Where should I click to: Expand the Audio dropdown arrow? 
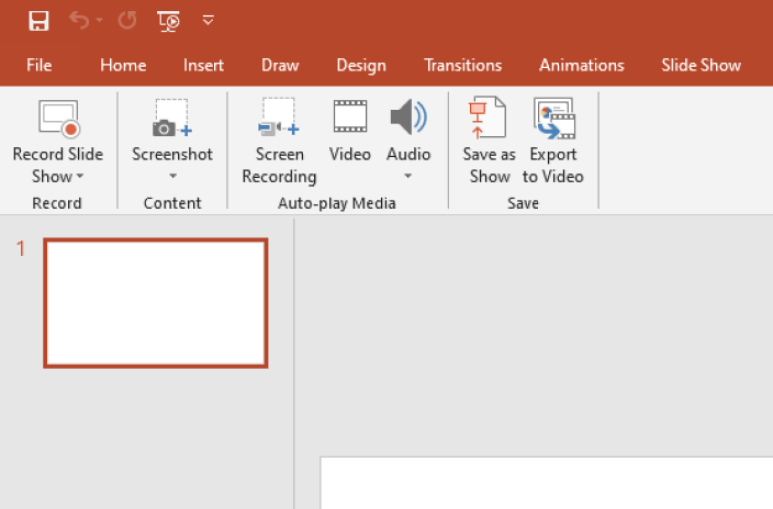[x=408, y=176]
